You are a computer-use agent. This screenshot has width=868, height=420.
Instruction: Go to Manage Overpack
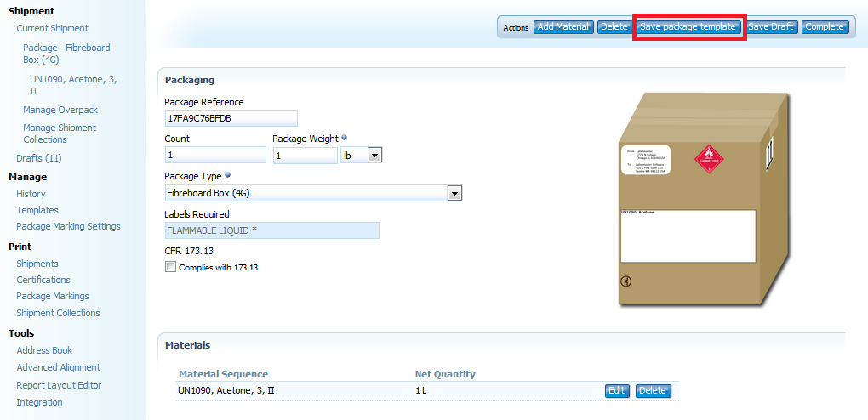[x=60, y=110]
